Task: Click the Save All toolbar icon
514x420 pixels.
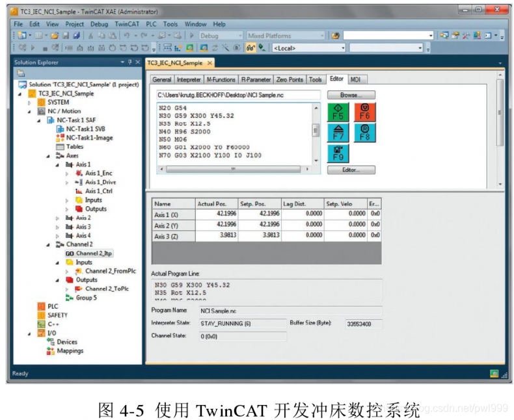Action: pyautogui.click(x=76, y=35)
